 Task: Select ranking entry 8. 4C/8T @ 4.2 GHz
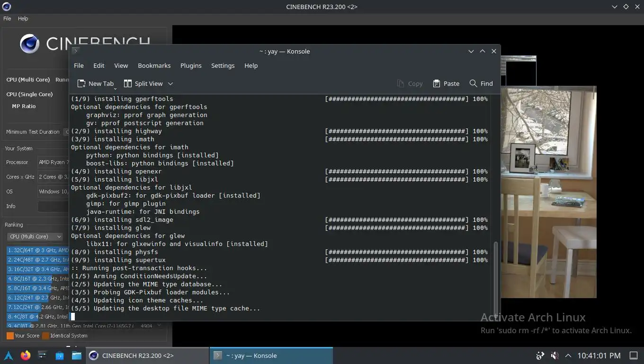(x=38, y=317)
